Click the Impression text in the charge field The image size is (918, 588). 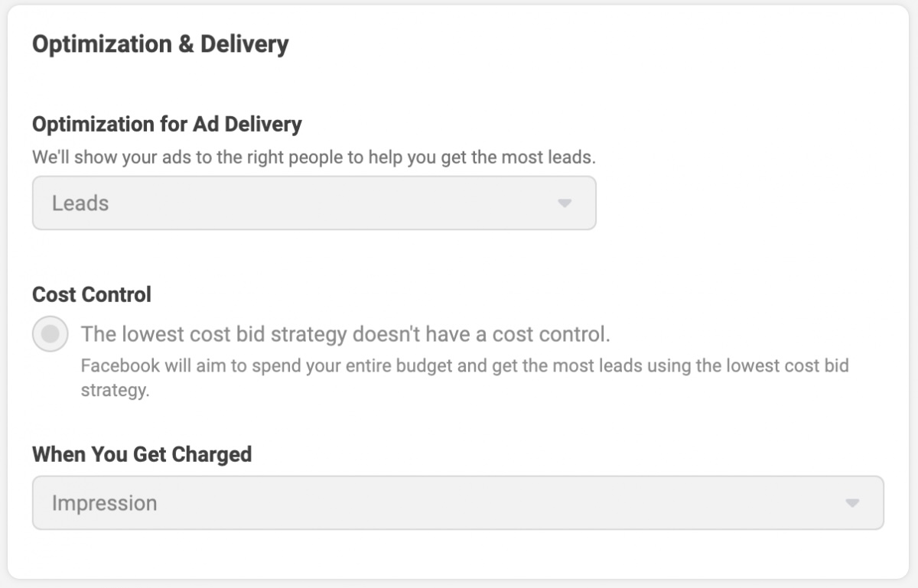click(103, 502)
